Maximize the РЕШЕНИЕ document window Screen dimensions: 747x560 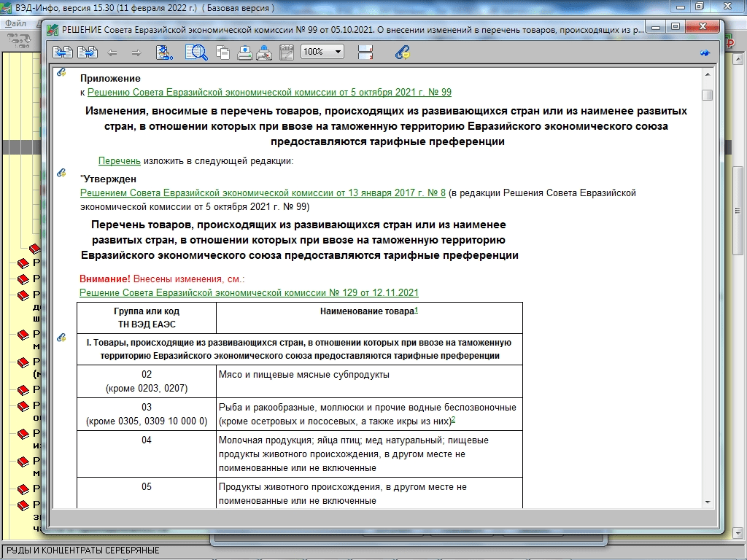(676, 26)
